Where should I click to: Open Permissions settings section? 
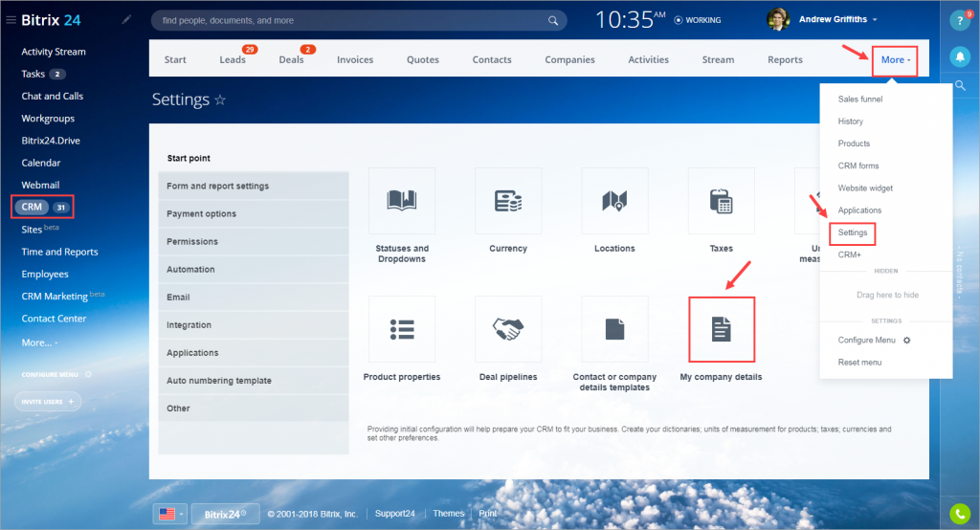click(253, 241)
